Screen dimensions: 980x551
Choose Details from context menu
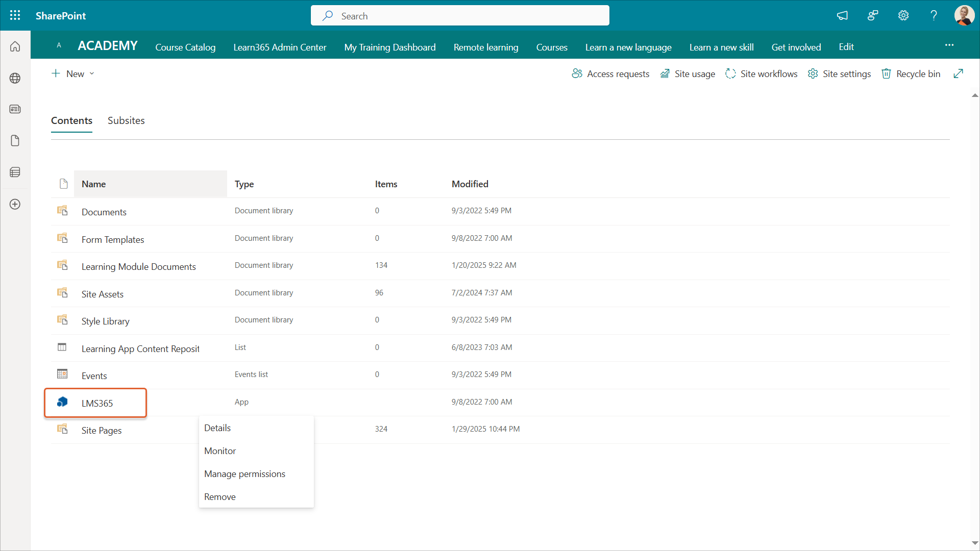256,428
